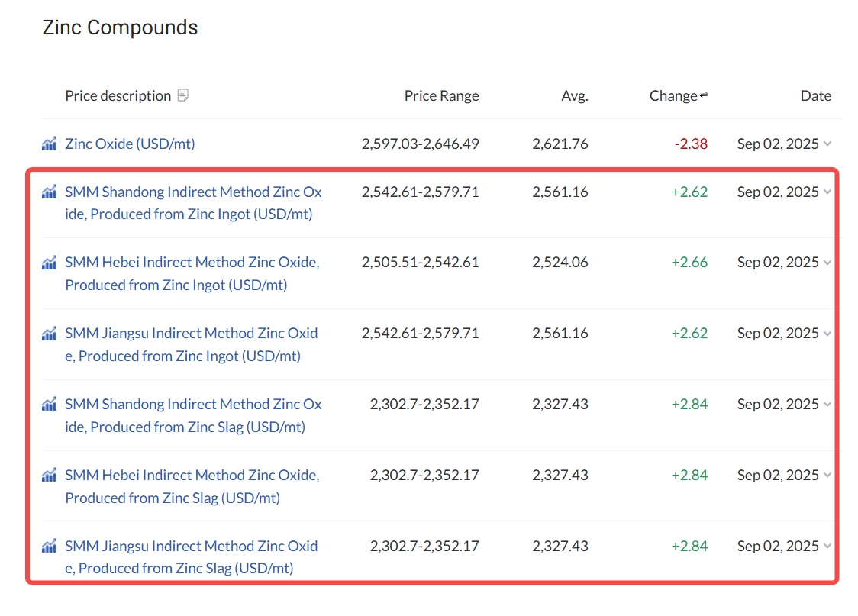Screen dimensions: 858x616
Task: Click +2.62 change in Jiangsu Zinc Ingot row
Action: (x=689, y=333)
